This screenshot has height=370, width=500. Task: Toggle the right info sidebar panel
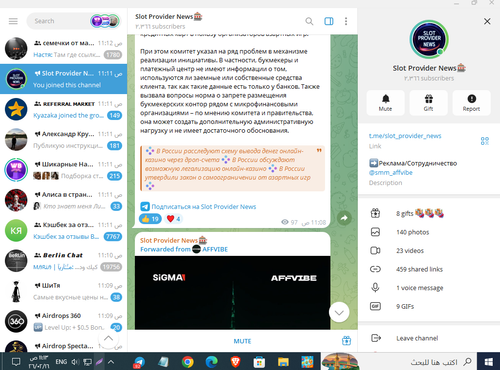(329, 21)
